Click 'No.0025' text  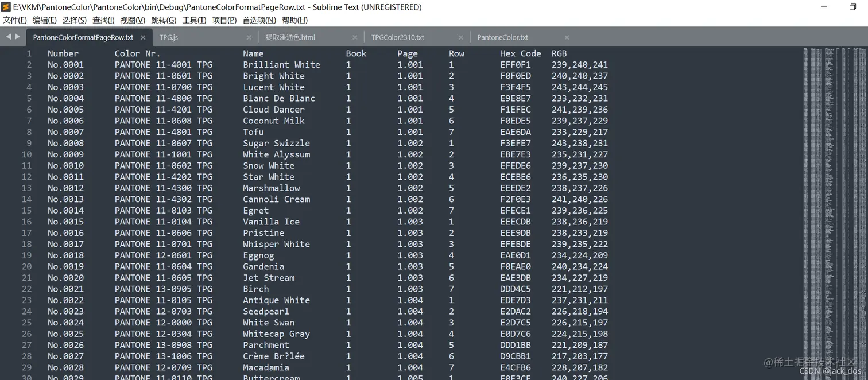pos(65,334)
